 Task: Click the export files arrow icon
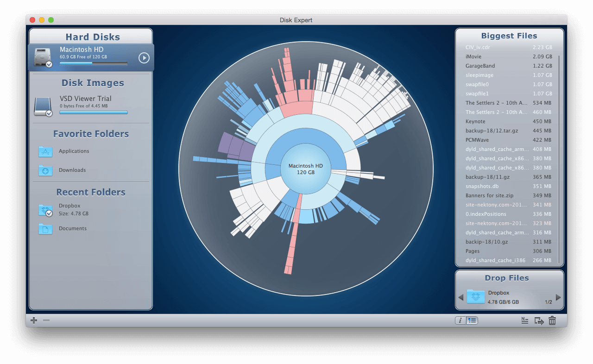538,320
